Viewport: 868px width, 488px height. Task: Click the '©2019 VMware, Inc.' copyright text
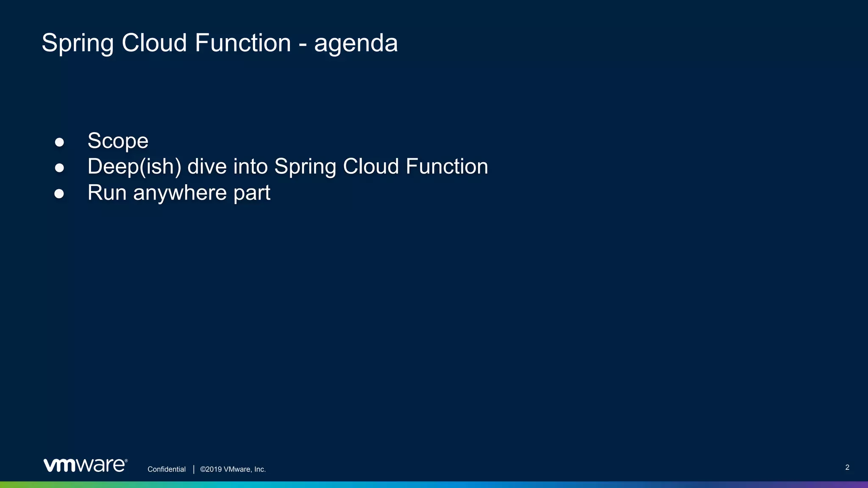click(233, 469)
